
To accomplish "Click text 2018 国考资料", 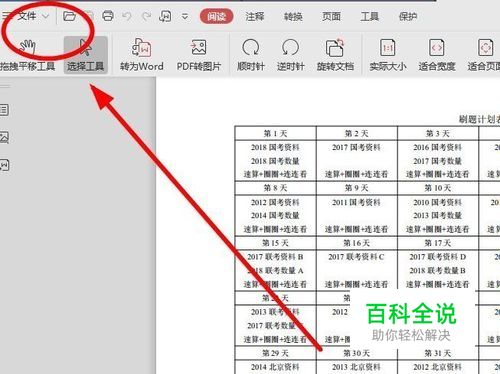I will [275, 147].
